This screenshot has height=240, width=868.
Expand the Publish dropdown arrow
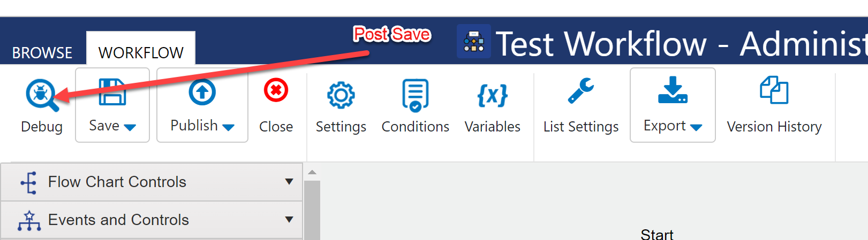point(228,127)
